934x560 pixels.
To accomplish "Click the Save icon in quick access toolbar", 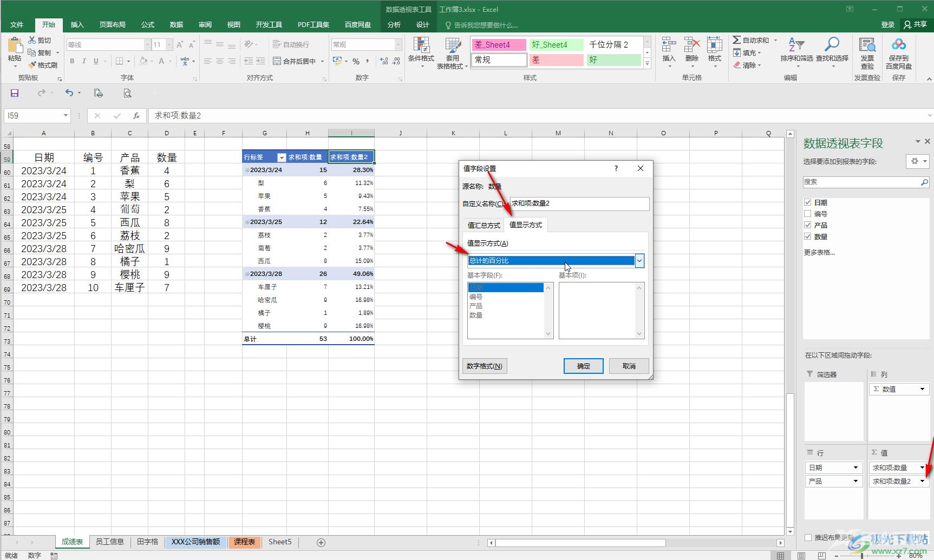I will [x=15, y=93].
